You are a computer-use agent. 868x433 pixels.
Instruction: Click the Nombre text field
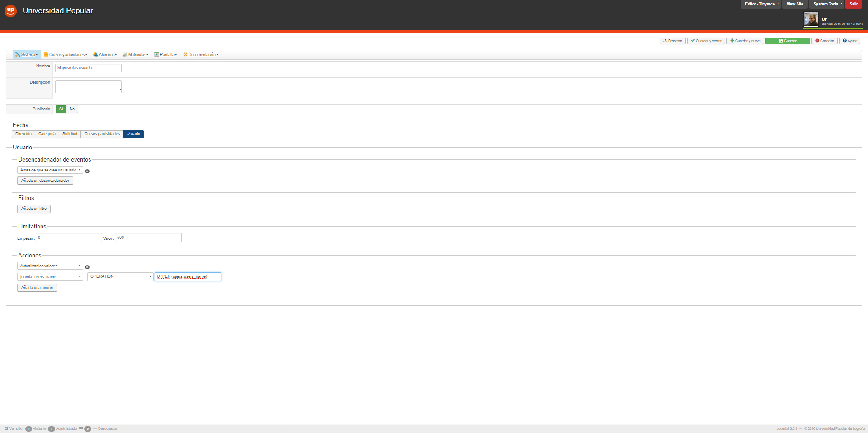[88, 68]
